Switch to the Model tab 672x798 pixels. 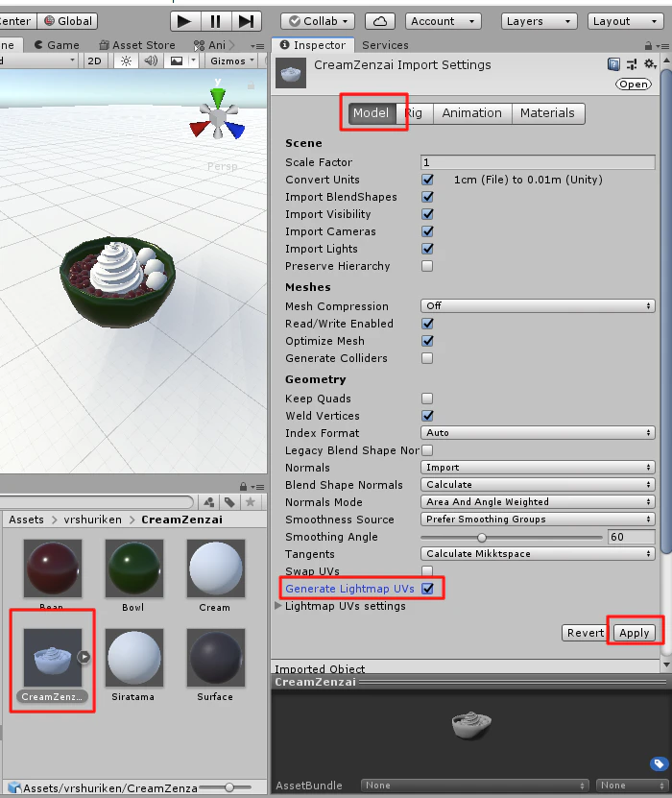[371, 113]
